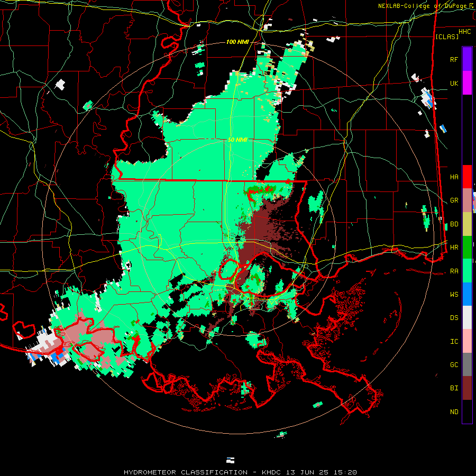Viewport: 476px width, 476px height.
Task: Click the UK magenta legend swatch
Action: click(x=467, y=83)
